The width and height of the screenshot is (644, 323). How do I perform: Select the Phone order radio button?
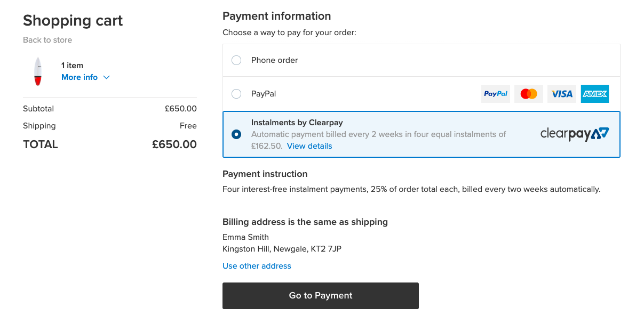(236, 60)
